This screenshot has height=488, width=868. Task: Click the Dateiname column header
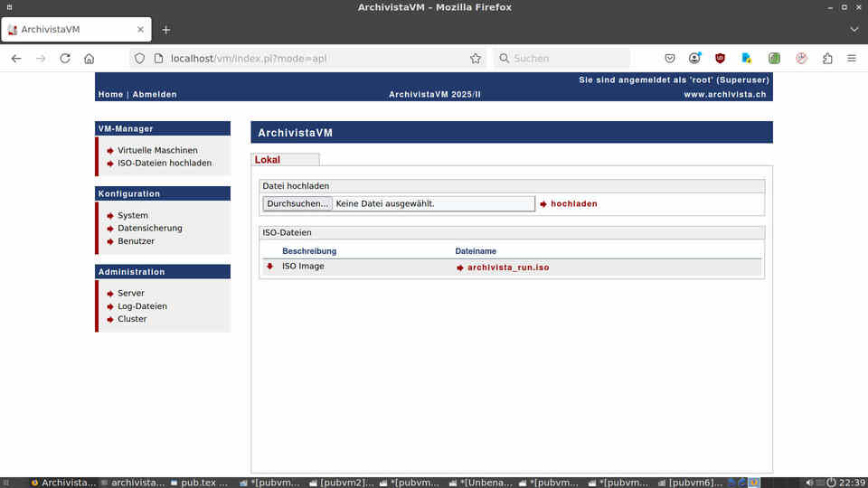coord(476,251)
